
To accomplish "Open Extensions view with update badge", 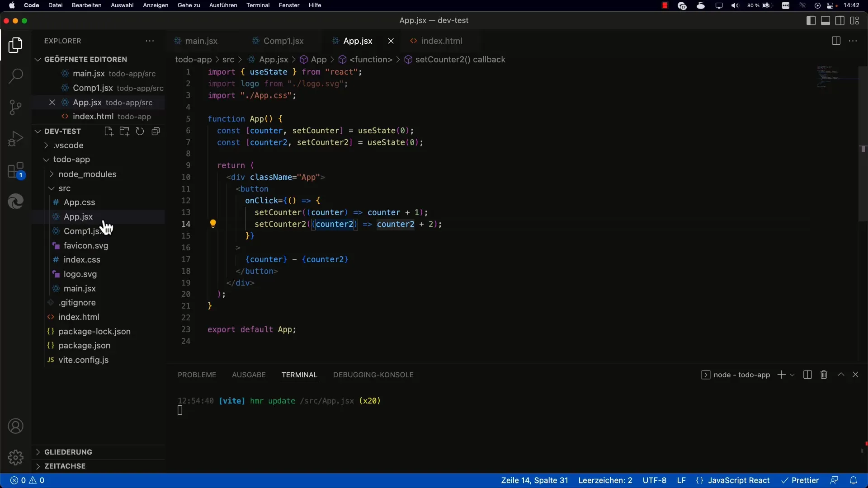I will click(x=16, y=171).
